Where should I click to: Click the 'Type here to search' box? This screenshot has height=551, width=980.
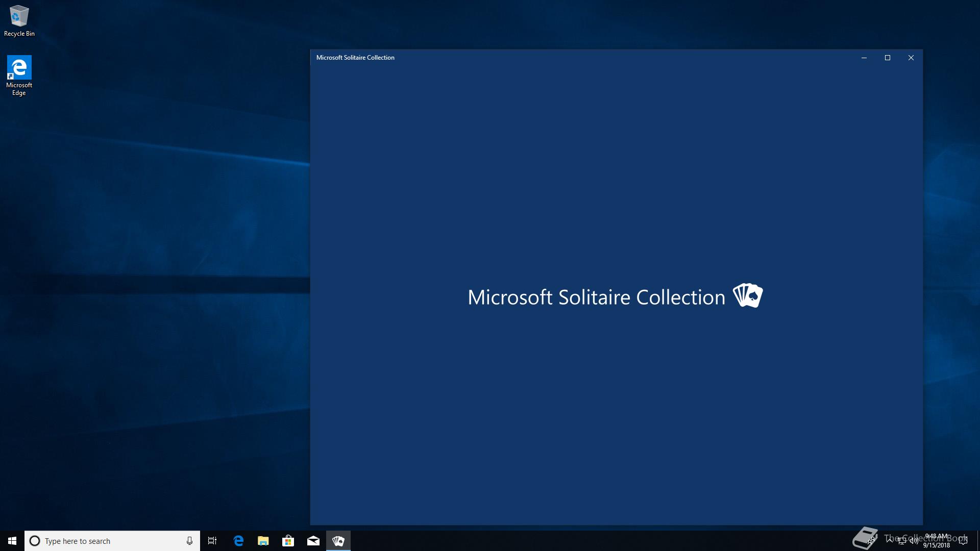(112, 541)
